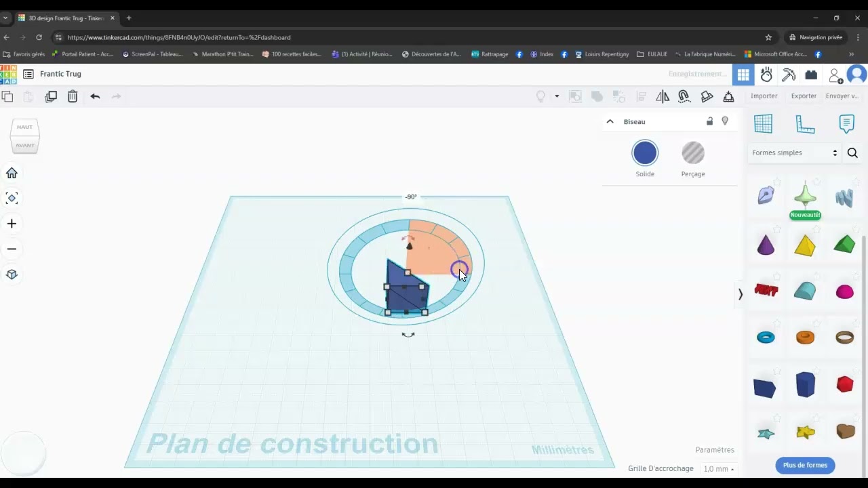Invite collaborators with add-person icon
Image resolution: width=868 pixels, height=488 pixels.
tap(835, 75)
